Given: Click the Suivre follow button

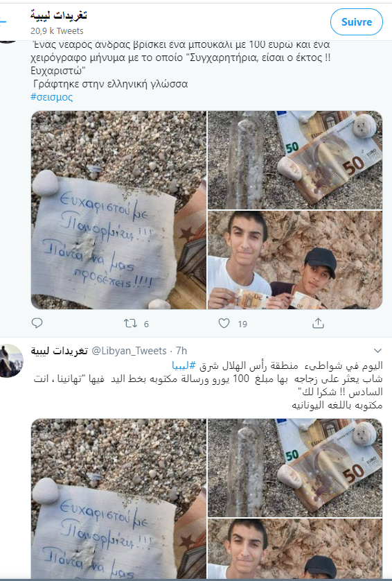Looking at the screenshot, I should pos(357,22).
